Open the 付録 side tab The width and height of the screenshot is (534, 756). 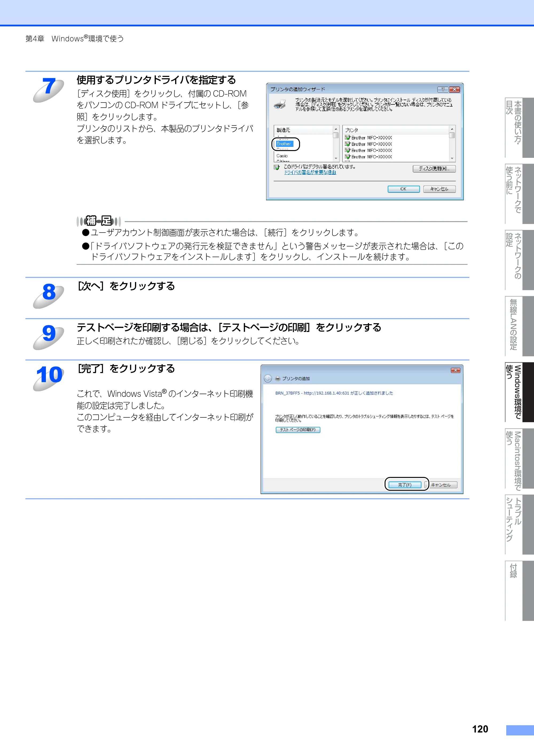tap(519, 591)
